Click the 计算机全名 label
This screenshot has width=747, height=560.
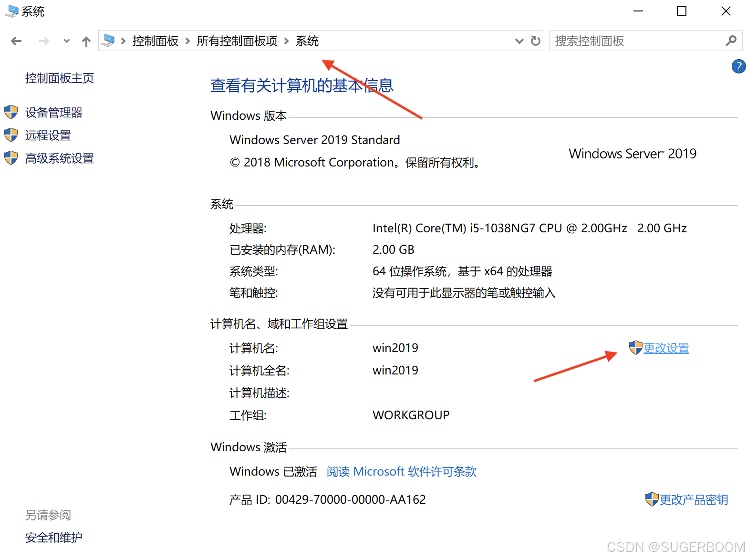tap(259, 371)
